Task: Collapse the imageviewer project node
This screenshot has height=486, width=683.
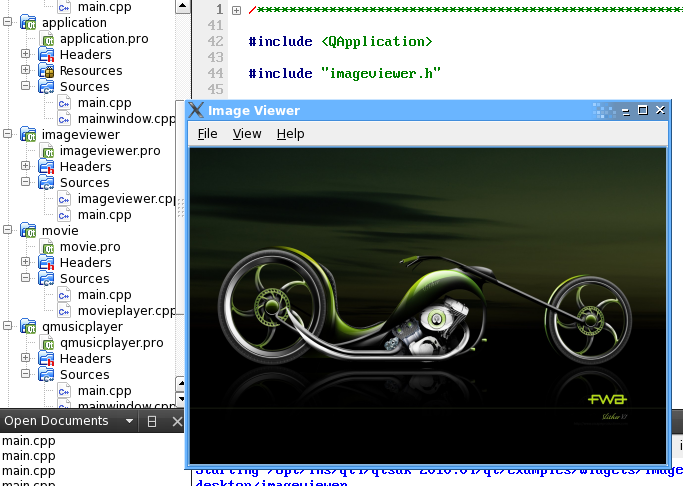Action: pyautogui.click(x=7, y=133)
